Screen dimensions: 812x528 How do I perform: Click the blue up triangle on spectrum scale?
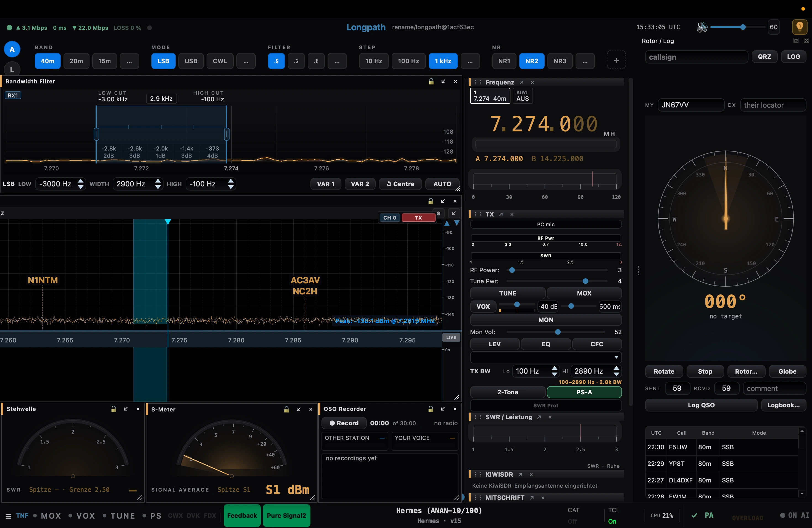[447, 223]
